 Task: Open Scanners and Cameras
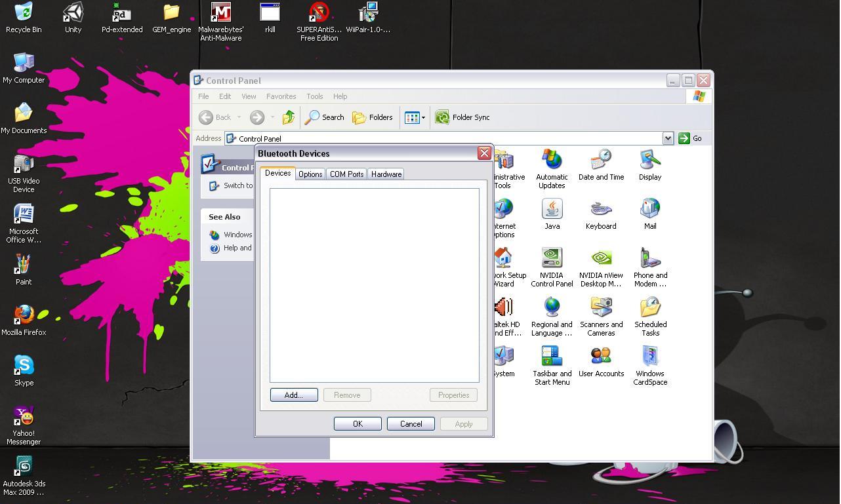pyautogui.click(x=601, y=308)
